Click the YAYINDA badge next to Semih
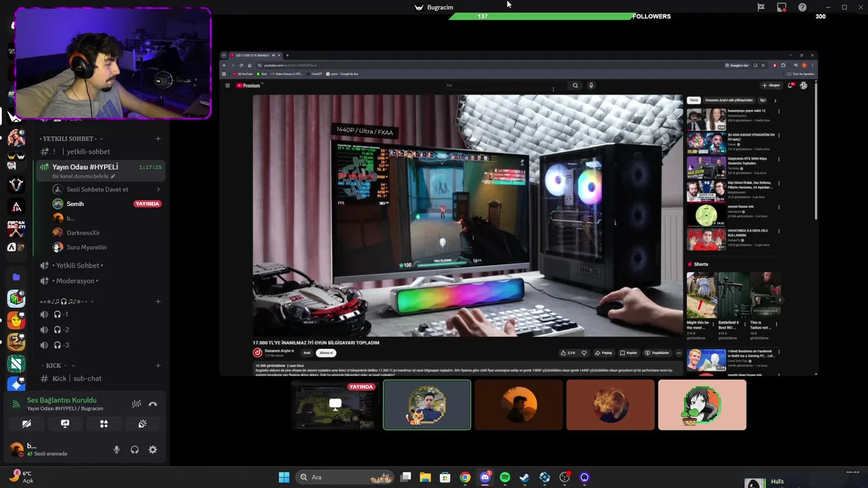The height and width of the screenshot is (488, 868). [x=147, y=204]
